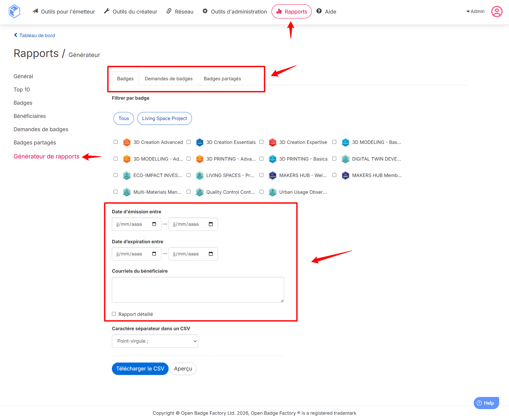Enable the Rapport détaillé checkbox
The height and width of the screenshot is (420, 509).
pos(114,314)
